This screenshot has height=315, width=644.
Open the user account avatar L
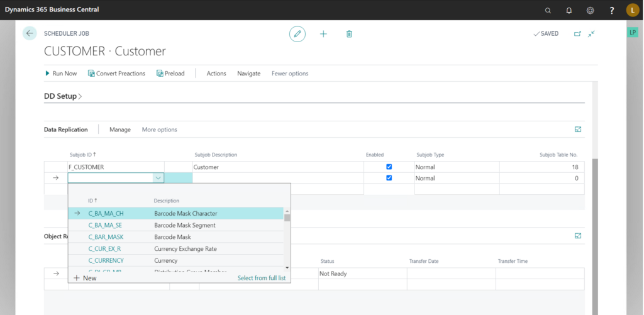pyautogui.click(x=633, y=10)
